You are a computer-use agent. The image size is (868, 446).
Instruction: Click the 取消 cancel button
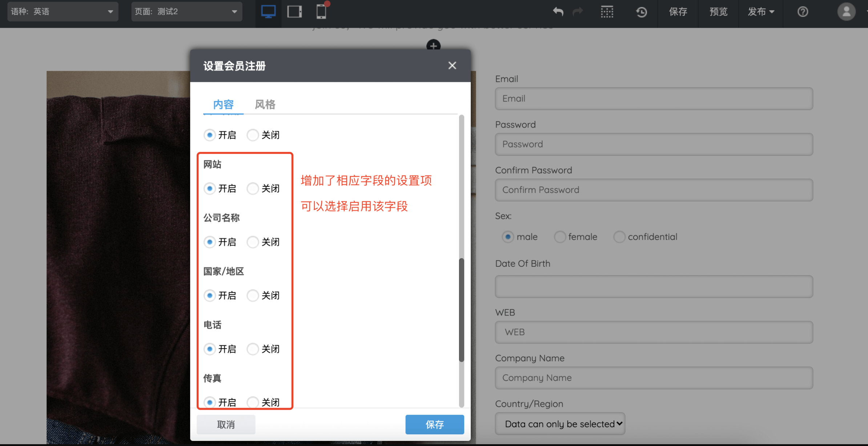(226, 424)
